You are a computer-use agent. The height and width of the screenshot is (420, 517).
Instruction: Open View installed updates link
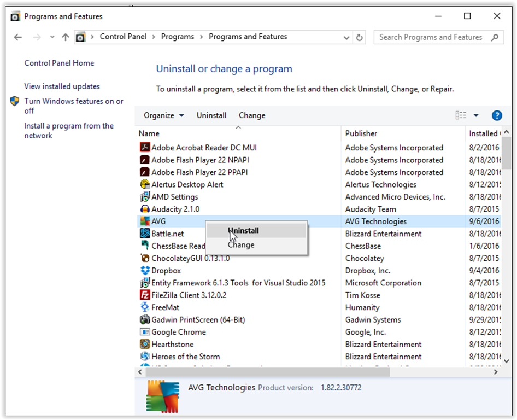[x=62, y=86]
